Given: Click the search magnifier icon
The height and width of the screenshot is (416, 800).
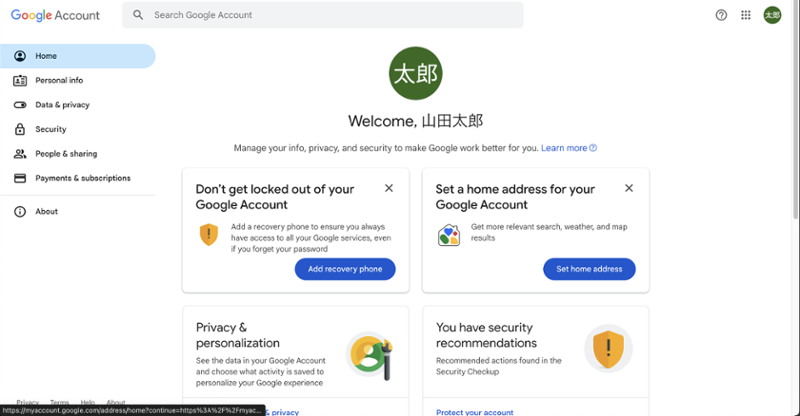Looking at the screenshot, I should 138,15.
